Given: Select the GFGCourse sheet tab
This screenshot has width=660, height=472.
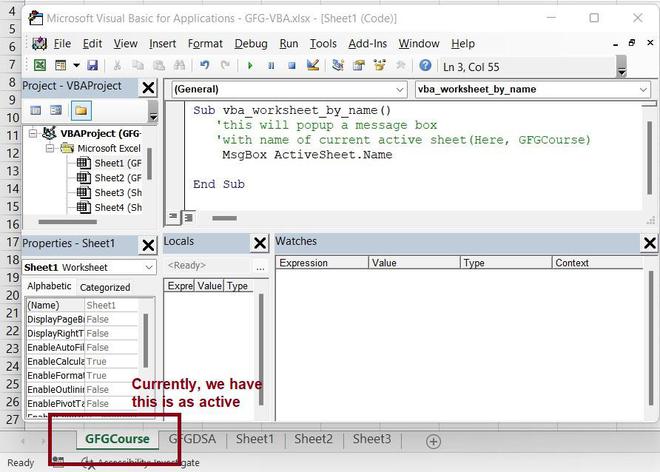Looking at the screenshot, I should pyautogui.click(x=117, y=439).
